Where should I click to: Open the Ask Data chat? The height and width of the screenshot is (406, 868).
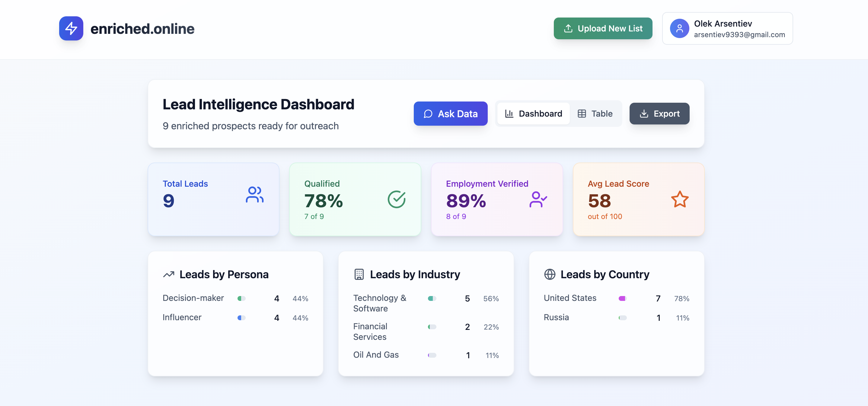click(x=451, y=114)
